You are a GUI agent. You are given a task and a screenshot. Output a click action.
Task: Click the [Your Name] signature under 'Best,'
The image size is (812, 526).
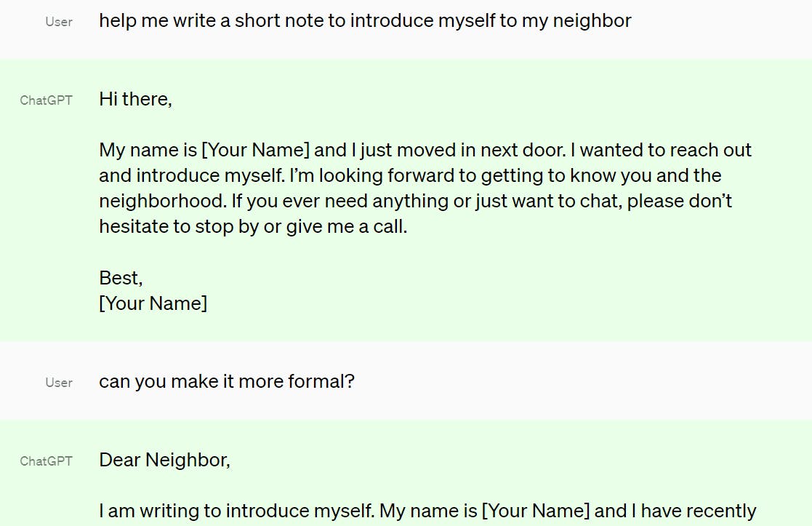pos(153,303)
